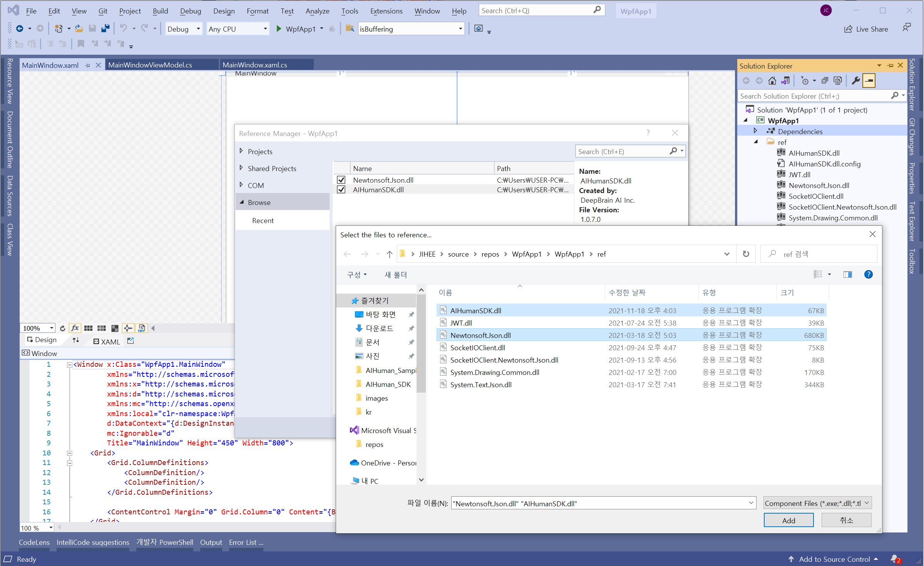Image resolution: width=924 pixels, height=566 pixels.
Task: Click the notifications bell in status bar
Action: click(x=895, y=559)
